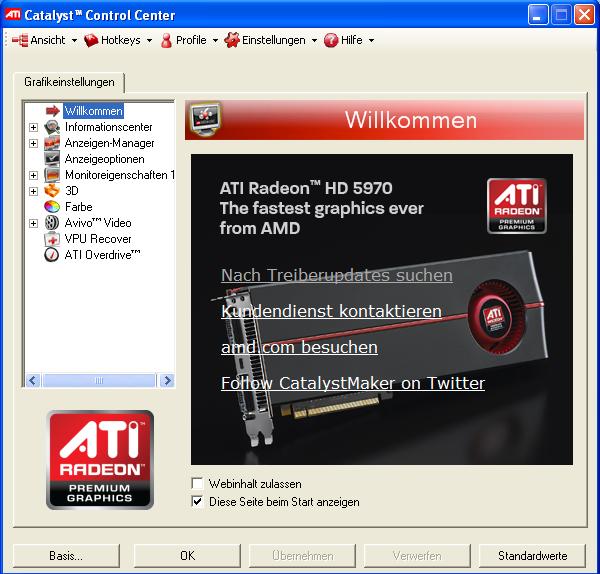
Task: Select Anzeigen-Manager in the tree
Action: [x=109, y=143]
